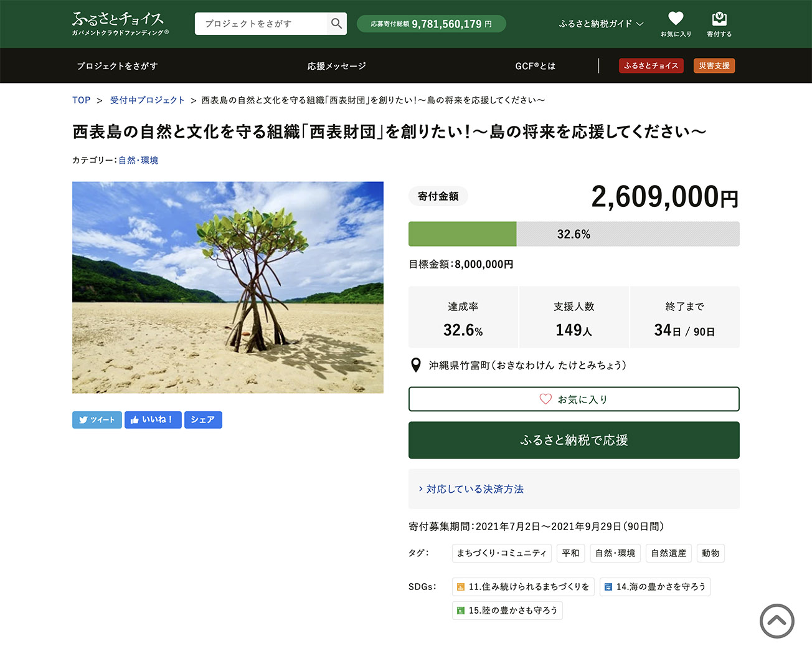Open the 自然・環境 category link
Viewport: 812px width, 661px height.
(x=138, y=160)
